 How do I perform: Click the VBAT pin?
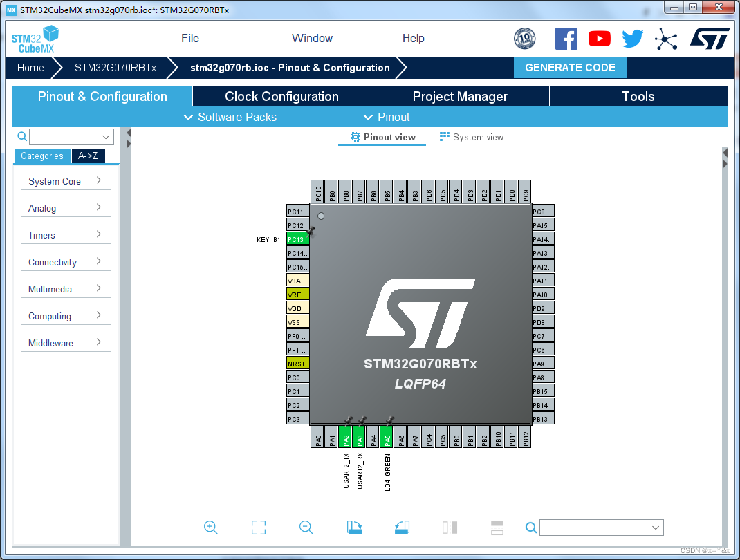pos(298,281)
